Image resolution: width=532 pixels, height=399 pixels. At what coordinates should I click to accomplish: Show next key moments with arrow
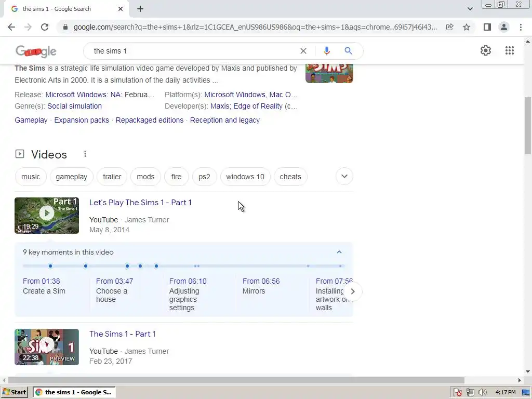(353, 291)
